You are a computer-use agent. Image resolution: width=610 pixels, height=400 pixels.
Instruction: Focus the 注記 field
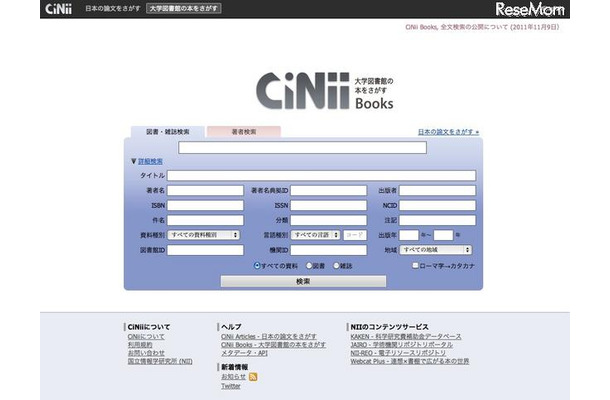[x=437, y=220]
